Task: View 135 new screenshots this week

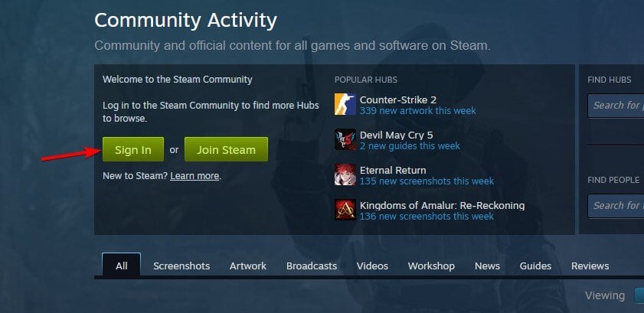Action: pyautogui.click(x=427, y=181)
